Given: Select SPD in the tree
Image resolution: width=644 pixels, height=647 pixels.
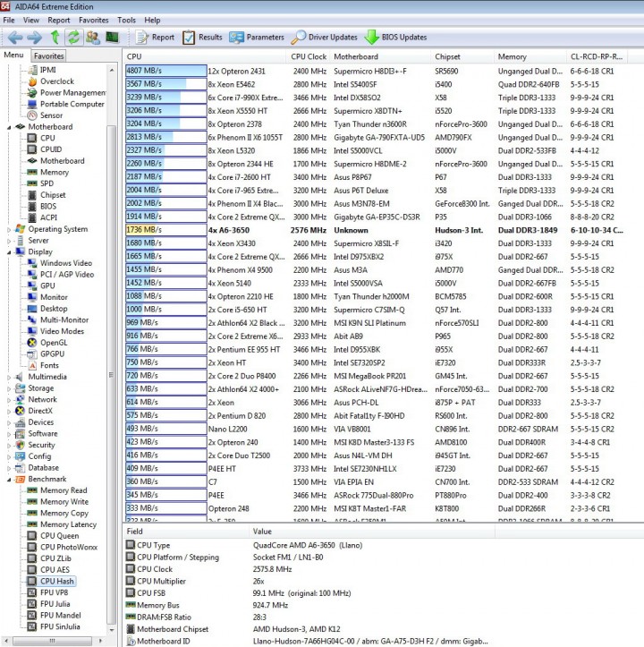Looking at the screenshot, I should point(47,183).
